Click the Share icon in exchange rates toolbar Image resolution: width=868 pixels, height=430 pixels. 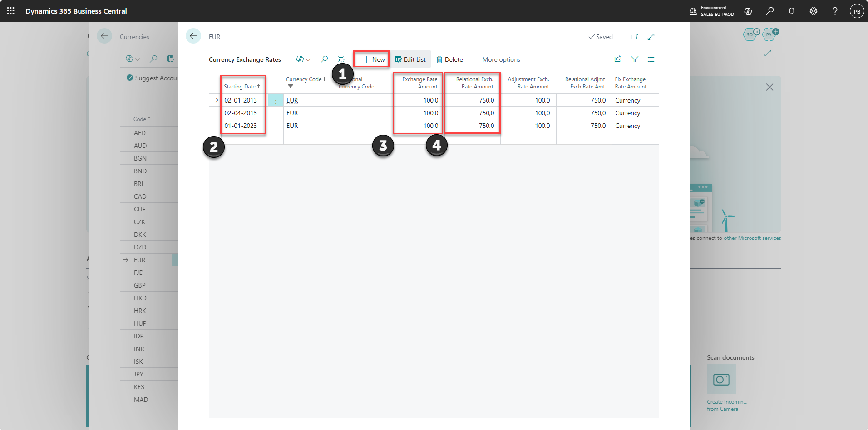pyautogui.click(x=618, y=59)
